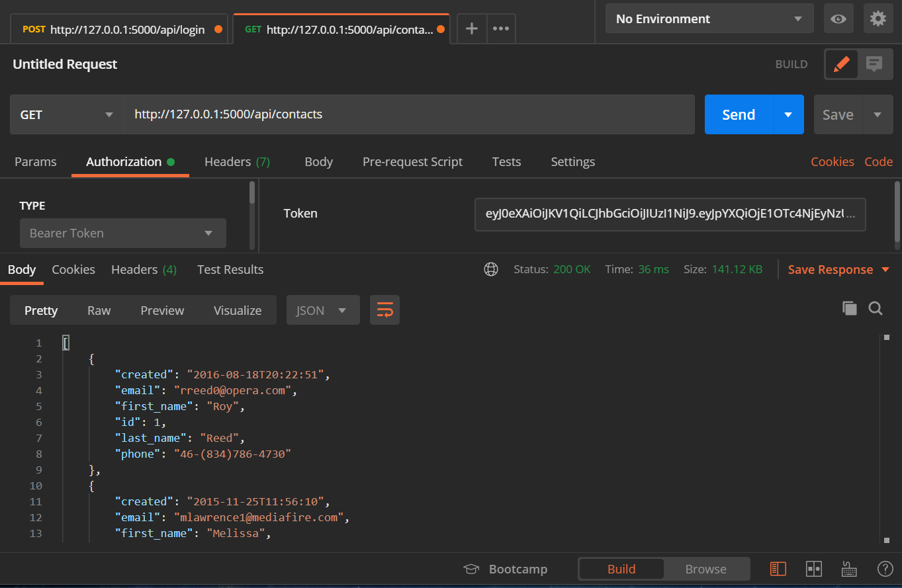Select the environment dropdown No Environment

pos(709,19)
